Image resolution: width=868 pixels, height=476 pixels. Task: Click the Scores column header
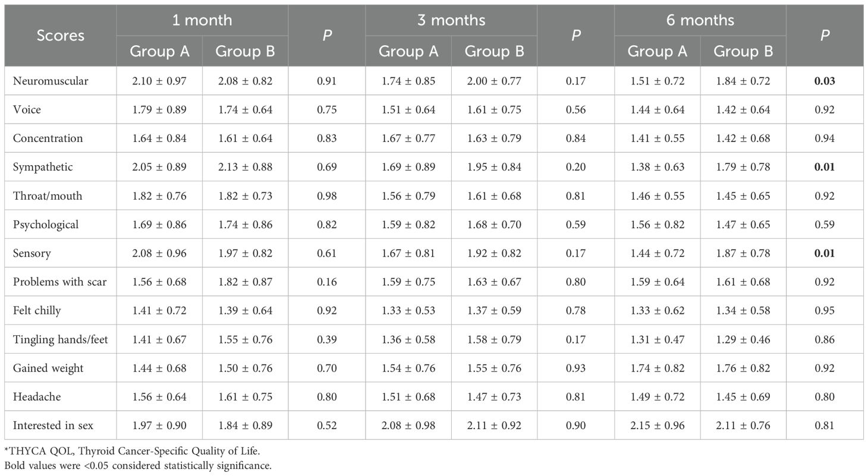[x=60, y=36]
